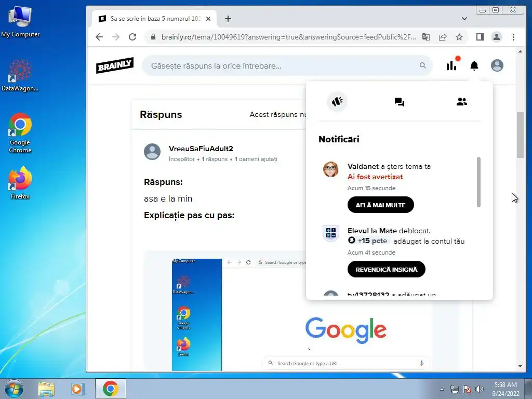Image resolution: width=532 pixels, height=399 pixels.
Task: Select DataWagon desktop shortcut
Action: coord(20,75)
